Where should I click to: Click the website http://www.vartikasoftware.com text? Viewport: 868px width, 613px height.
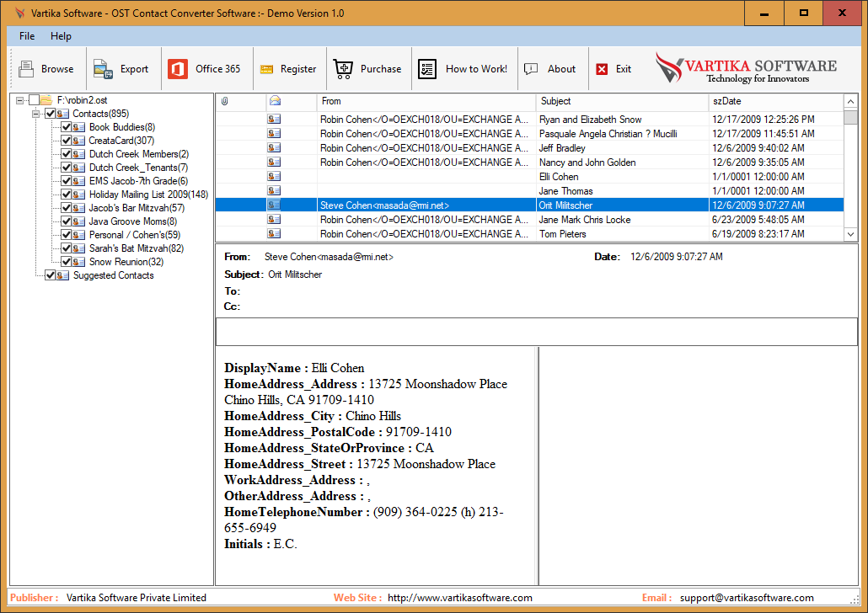[x=460, y=598]
